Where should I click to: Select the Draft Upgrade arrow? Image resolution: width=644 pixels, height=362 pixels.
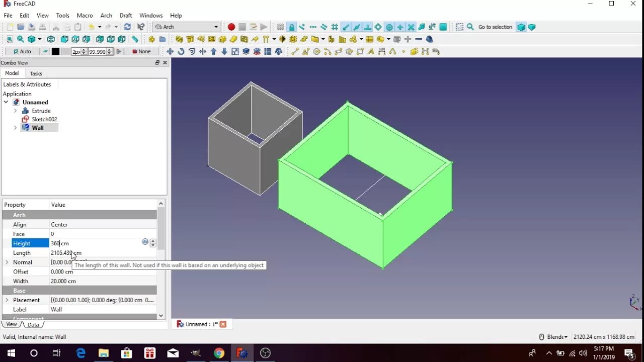pyautogui.click(x=213, y=51)
